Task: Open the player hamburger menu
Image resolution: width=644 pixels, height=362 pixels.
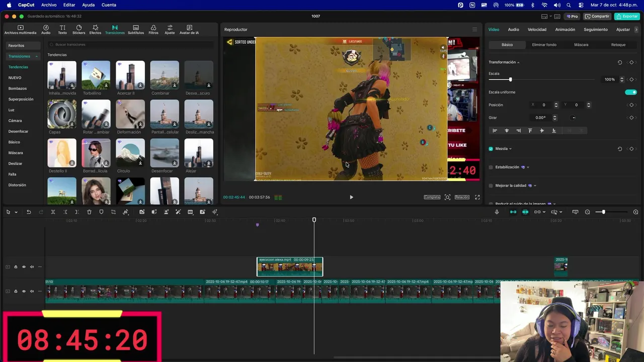Action: point(474,30)
